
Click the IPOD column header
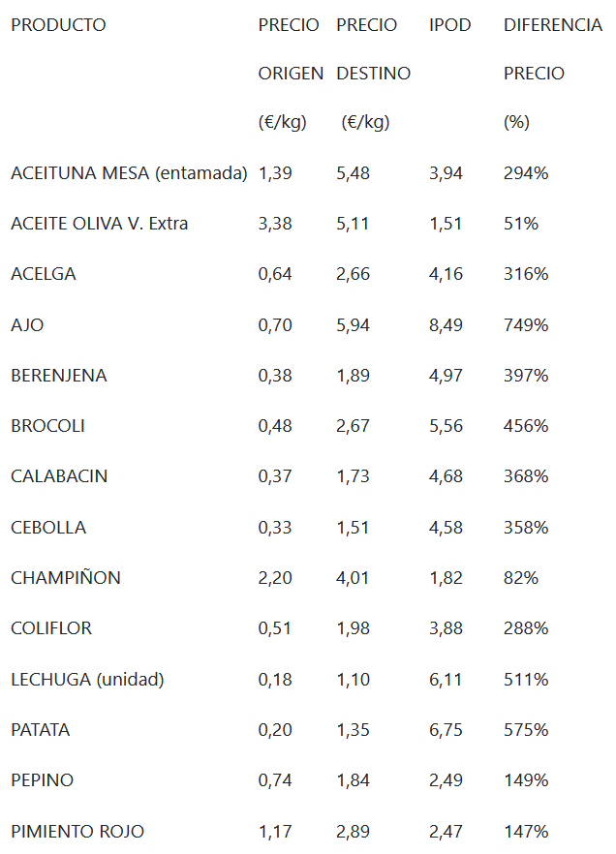click(x=449, y=25)
